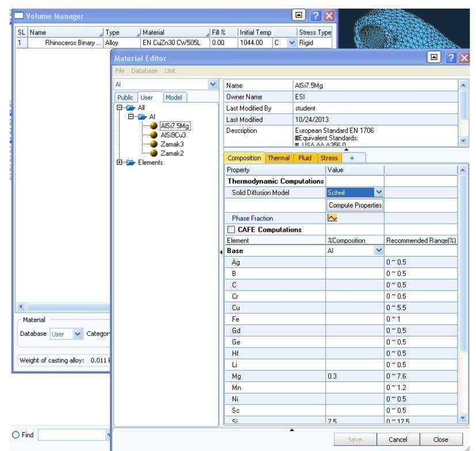
Task: Open the Initial Temp unit C dropdown
Action: pos(292,43)
